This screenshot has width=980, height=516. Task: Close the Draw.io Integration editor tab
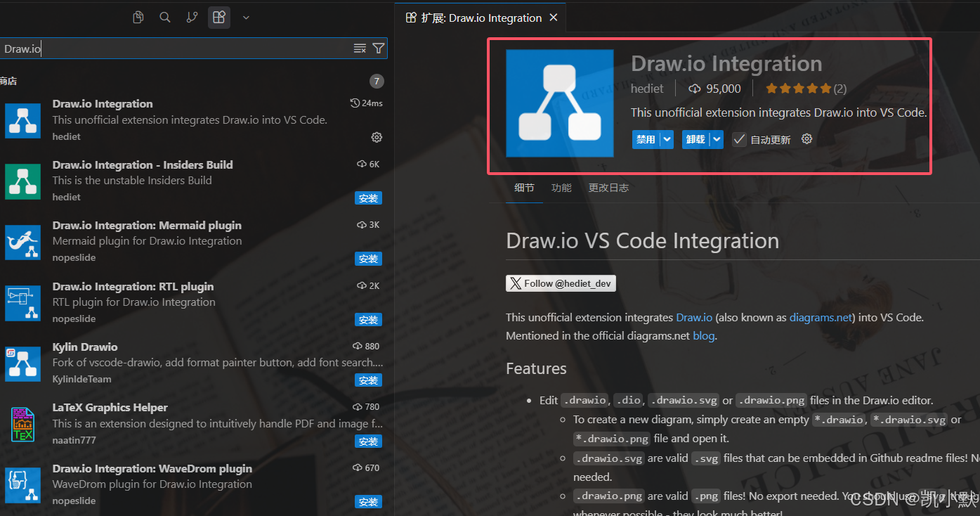pyautogui.click(x=554, y=18)
